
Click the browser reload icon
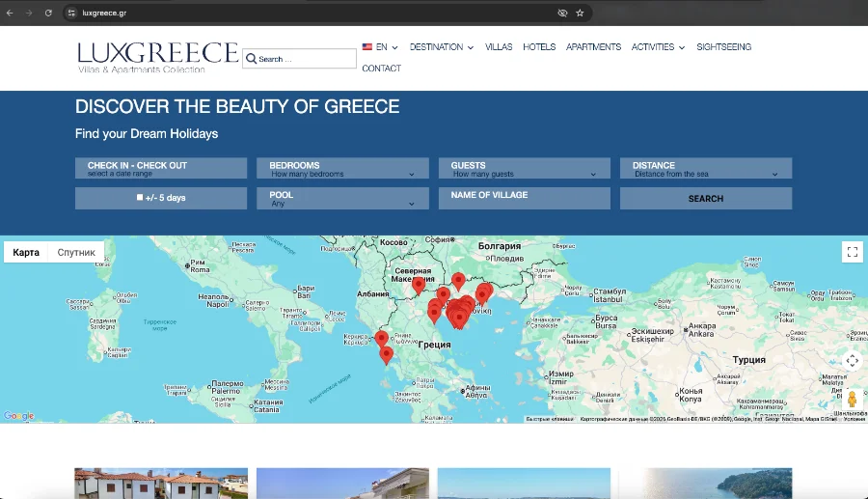(x=48, y=13)
